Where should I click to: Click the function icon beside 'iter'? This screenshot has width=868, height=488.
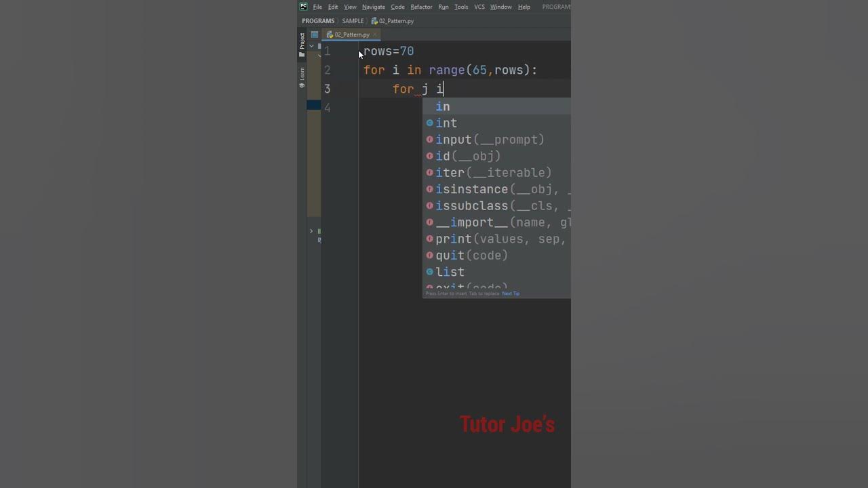[x=429, y=173]
